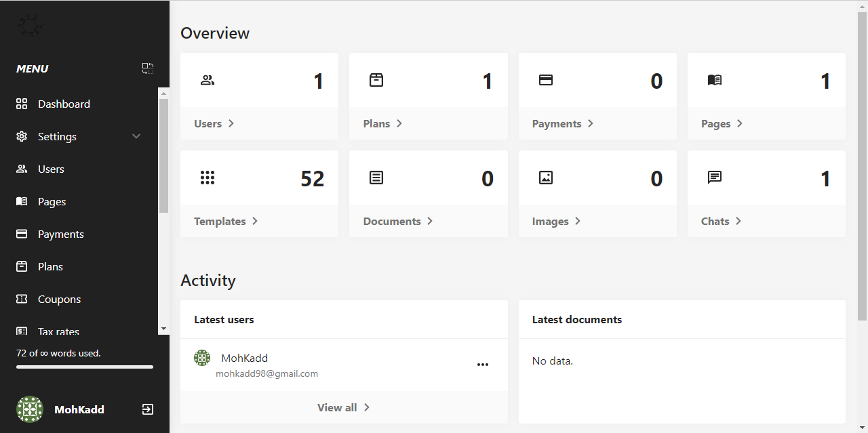Open the Pages link in Overview card
Screen dimensions: 868x433
(722, 123)
